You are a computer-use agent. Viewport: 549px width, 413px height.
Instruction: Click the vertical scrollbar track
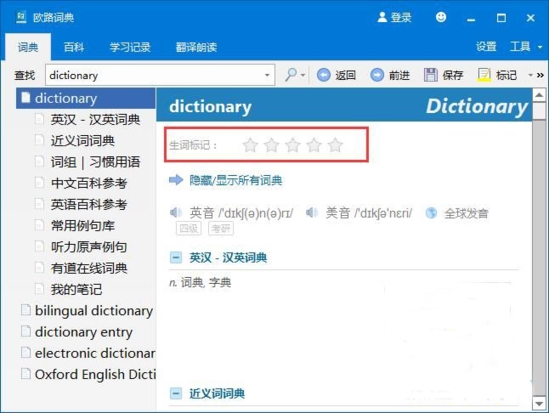539,259
